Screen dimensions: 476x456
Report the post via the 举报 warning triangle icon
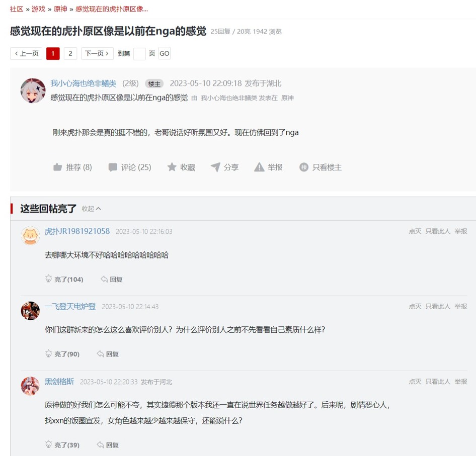[x=259, y=167]
